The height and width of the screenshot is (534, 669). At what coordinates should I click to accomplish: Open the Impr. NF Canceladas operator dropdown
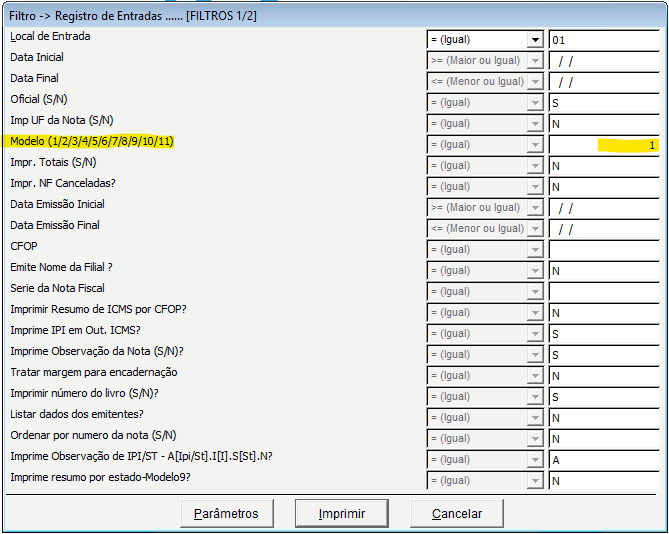click(485, 186)
